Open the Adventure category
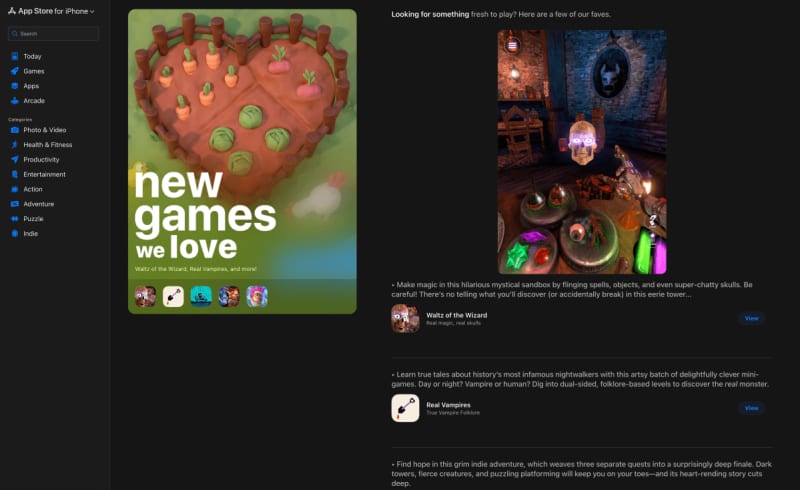 coord(38,204)
